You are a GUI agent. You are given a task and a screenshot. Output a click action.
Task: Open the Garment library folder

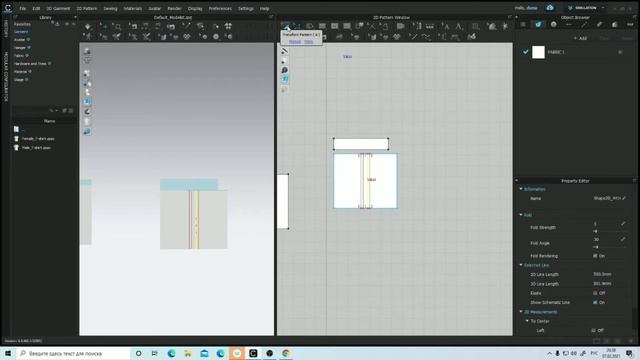(21, 32)
